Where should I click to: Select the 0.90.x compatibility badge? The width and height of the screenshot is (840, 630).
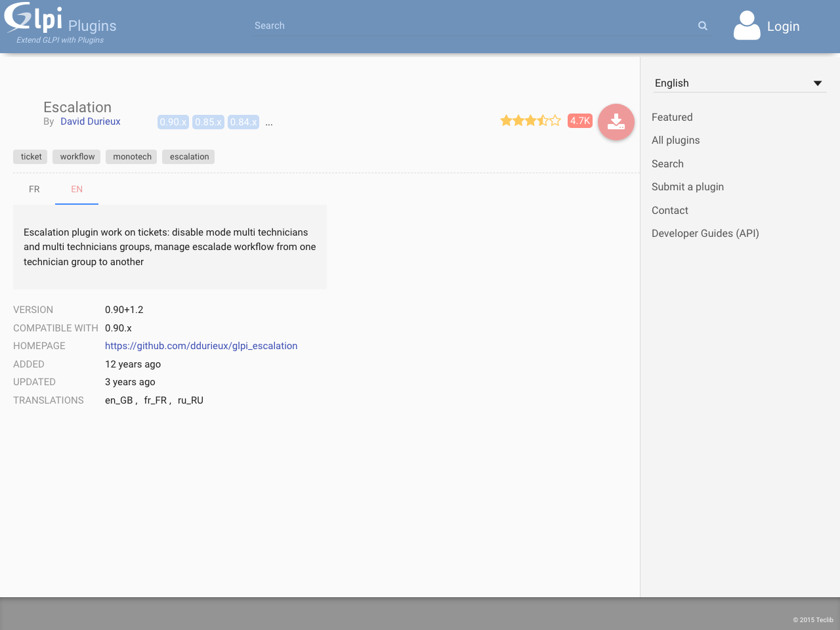[173, 121]
